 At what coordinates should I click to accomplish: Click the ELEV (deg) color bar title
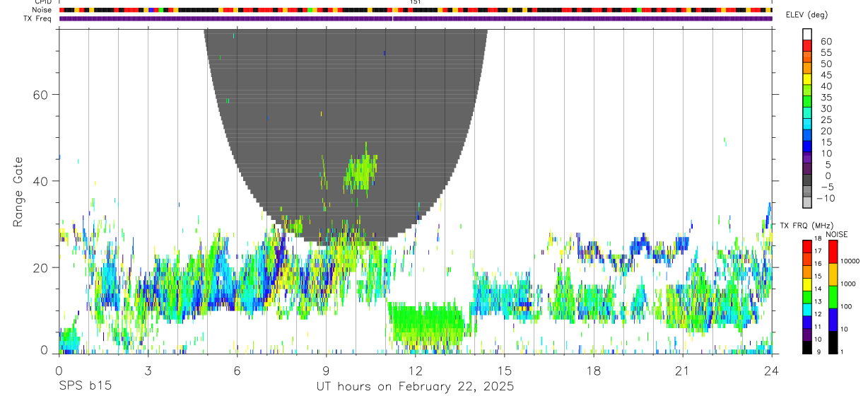click(x=807, y=16)
